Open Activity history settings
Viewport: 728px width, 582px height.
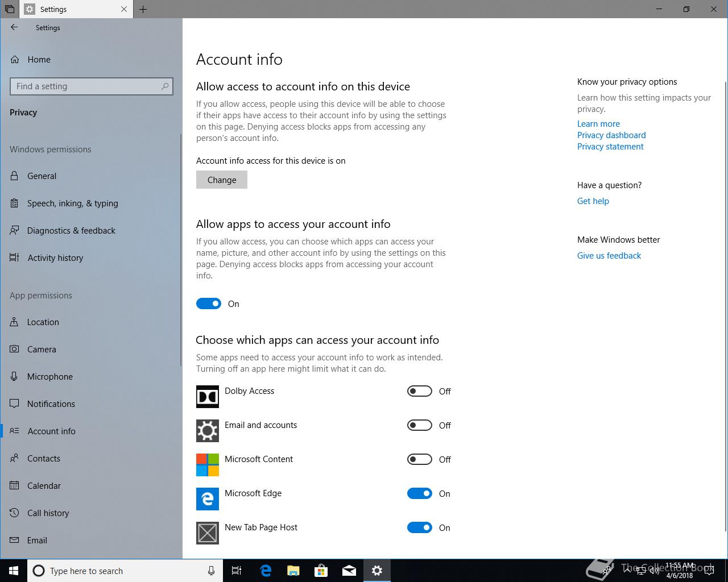(91, 258)
